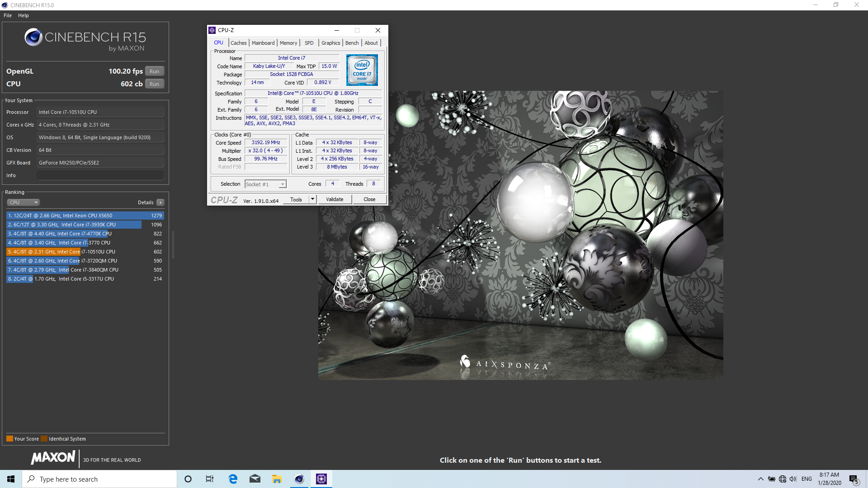Open Mail app from taskbar

pos(255,479)
